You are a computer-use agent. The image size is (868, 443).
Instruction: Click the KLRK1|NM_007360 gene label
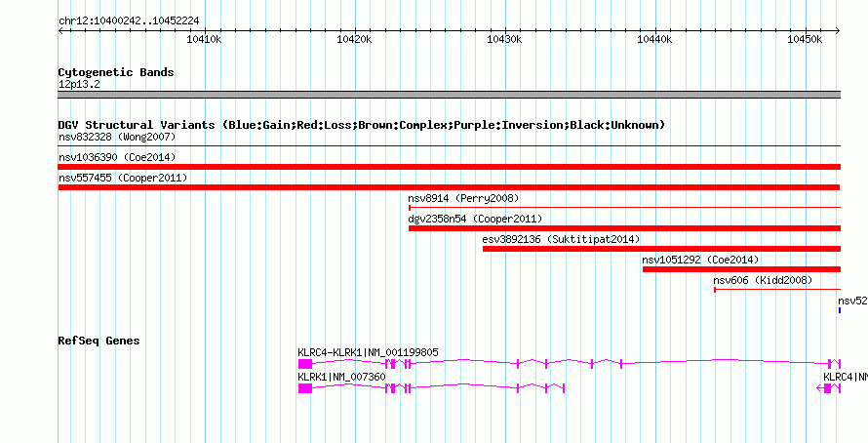click(x=341, y=377)
